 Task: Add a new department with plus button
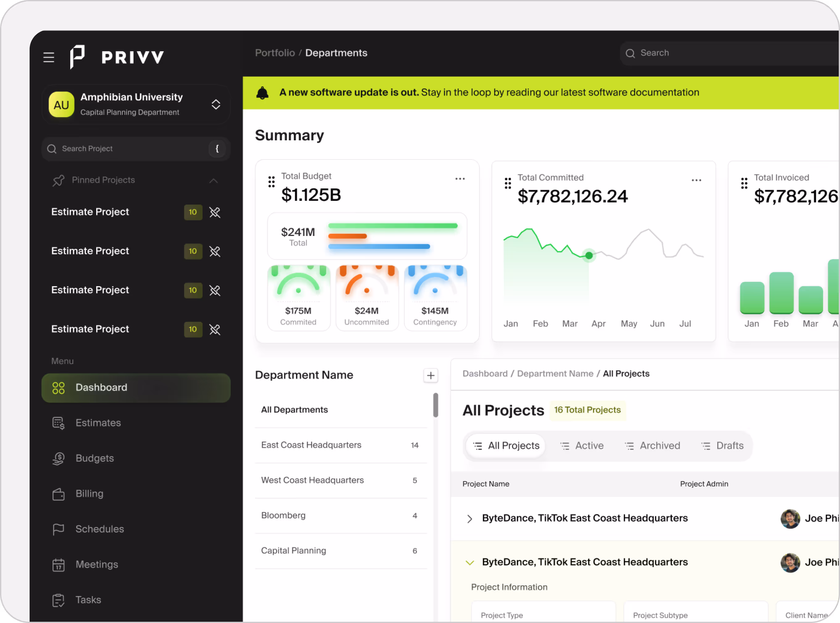[430, 376]
